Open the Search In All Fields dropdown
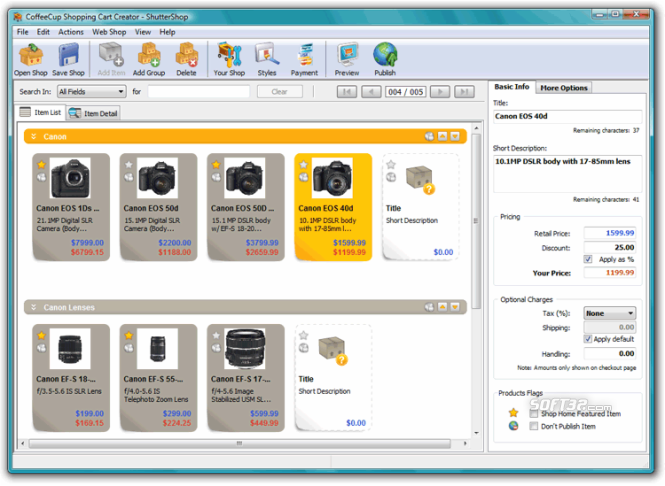Screen dimensions: 665x486 tap(91, 92)
